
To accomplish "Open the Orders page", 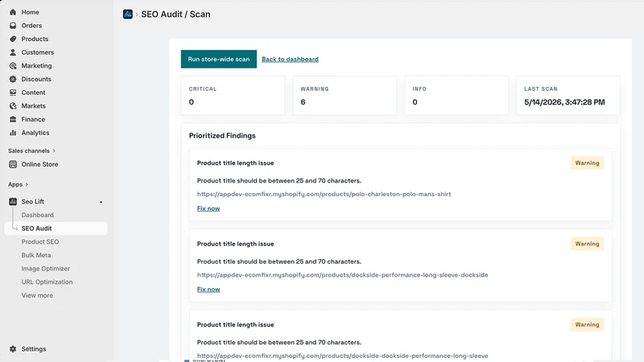I will click(x=31, y=26).
